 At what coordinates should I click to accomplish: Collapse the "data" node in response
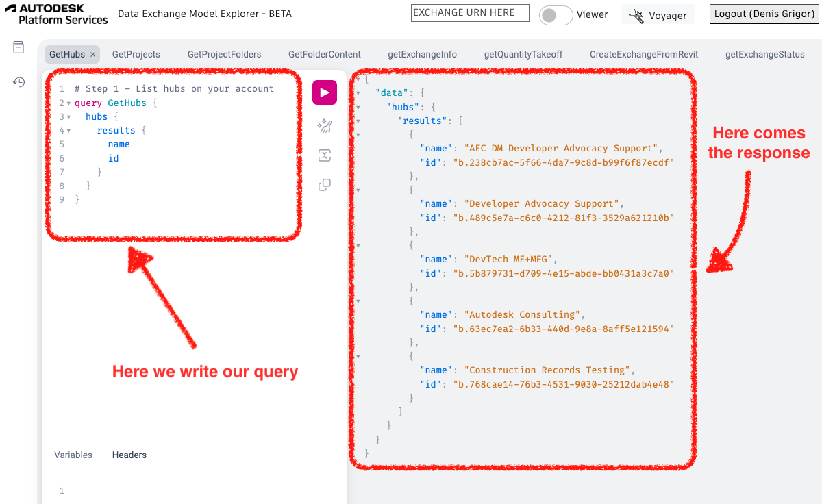pyautogui.click(x=357, y=92)
